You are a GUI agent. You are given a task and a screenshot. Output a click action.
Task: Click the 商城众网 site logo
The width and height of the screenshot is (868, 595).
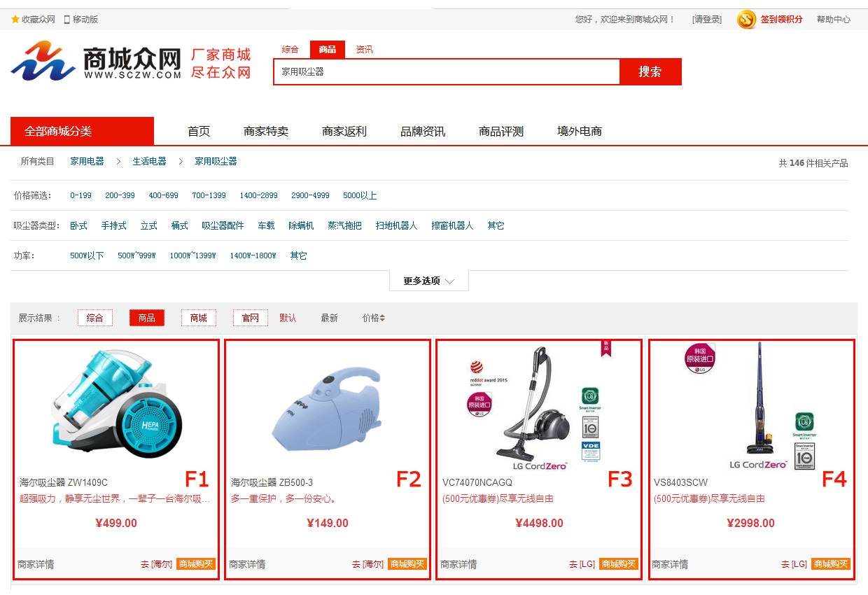tap(96, 61)
